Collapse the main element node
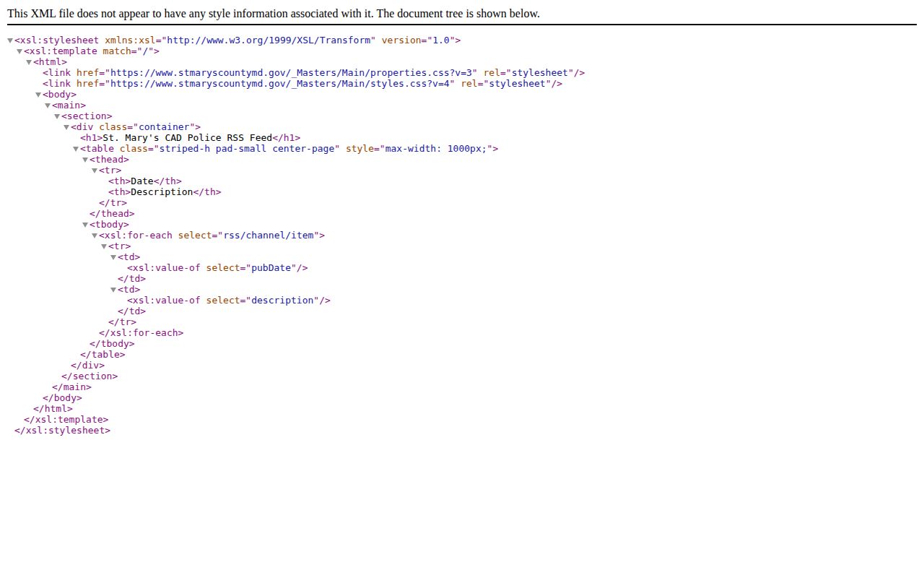The width and height of the screenshot is (924, 578). point(48,105)
